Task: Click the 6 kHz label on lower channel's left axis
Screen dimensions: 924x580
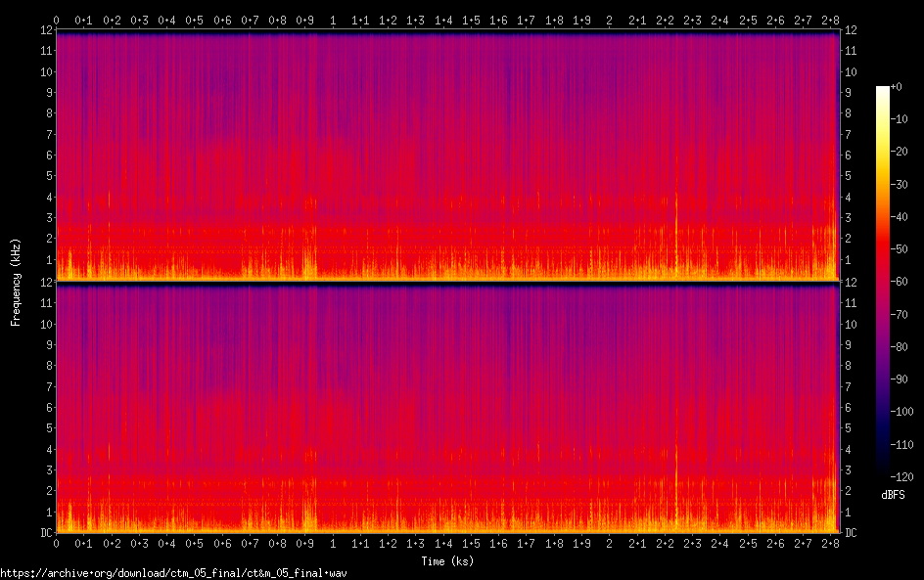Action: [x=50, y=408]
